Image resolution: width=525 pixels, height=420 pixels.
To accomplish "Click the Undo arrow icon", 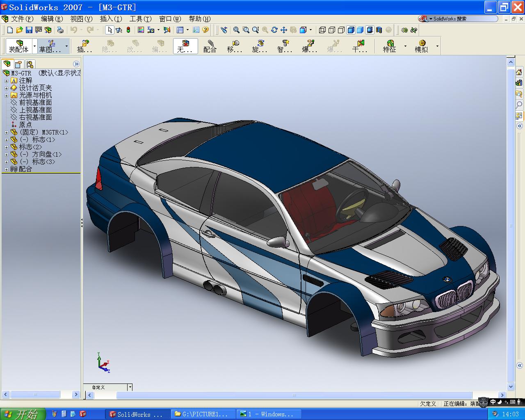I will pos(74,30).
